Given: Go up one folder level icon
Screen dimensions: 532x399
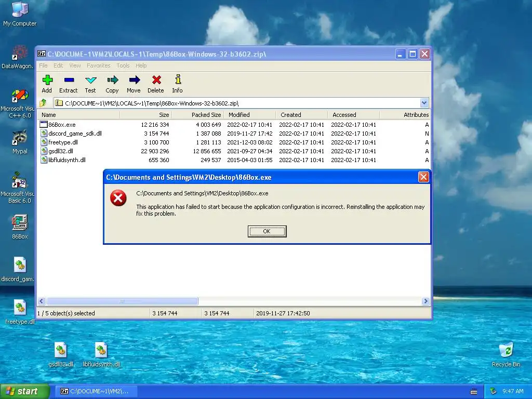Looking at the screenshot, I should 44,103.
